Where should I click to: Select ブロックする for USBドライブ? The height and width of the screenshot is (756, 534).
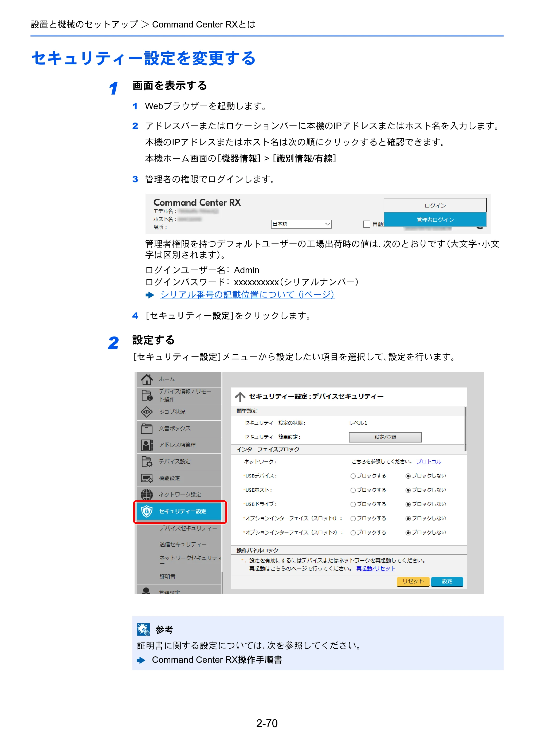[353, 504]
